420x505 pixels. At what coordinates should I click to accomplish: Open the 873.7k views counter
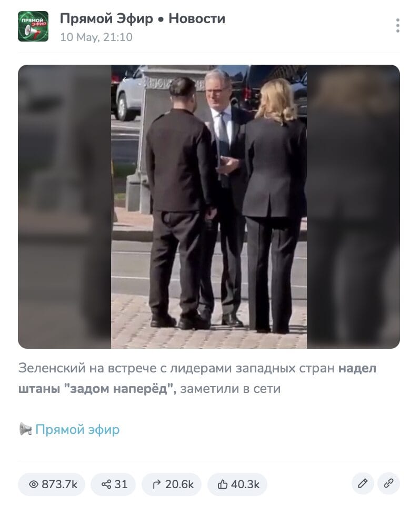pos(52,484)
